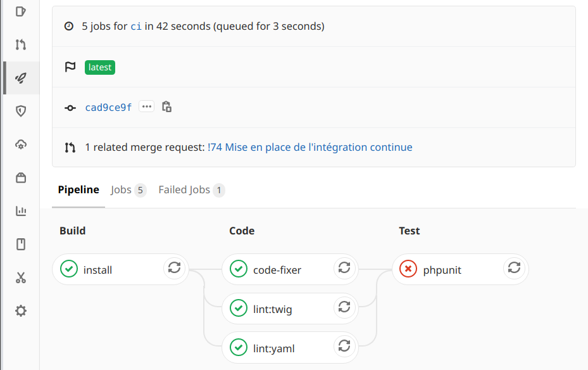Screen dimensions: 588x370
Task: Open the CI/CD rocket sidebar icon
Action: coord(21,78)
